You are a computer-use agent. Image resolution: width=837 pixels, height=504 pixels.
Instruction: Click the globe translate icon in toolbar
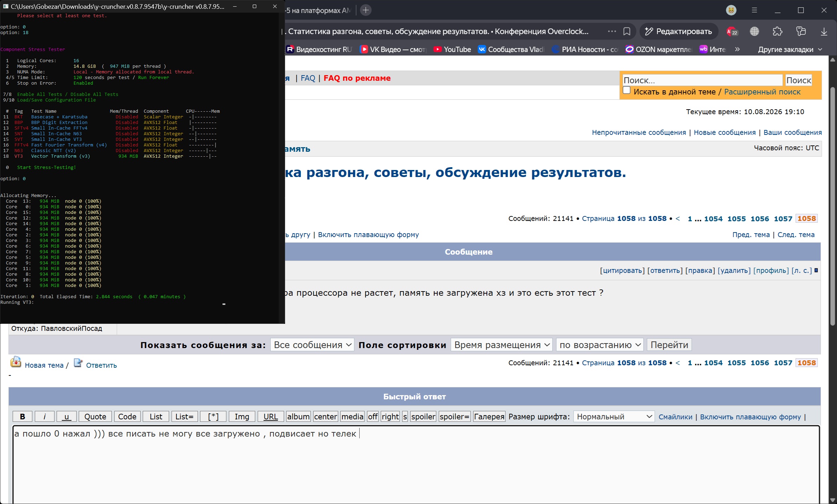(x=754, y=31)
